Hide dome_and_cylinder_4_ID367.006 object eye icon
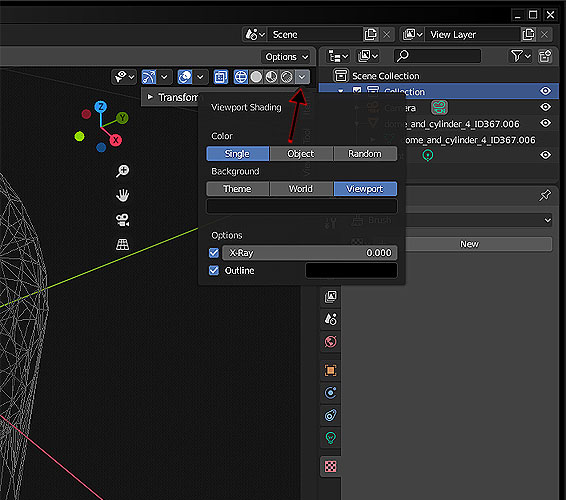This screenshot has height=500, width=566. tap(545, 123)
